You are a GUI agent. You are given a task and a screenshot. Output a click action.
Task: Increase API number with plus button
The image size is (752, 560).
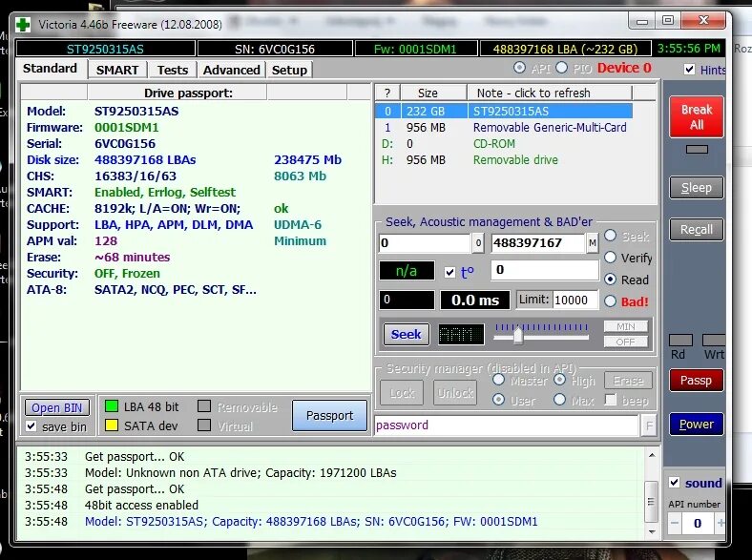720,523
